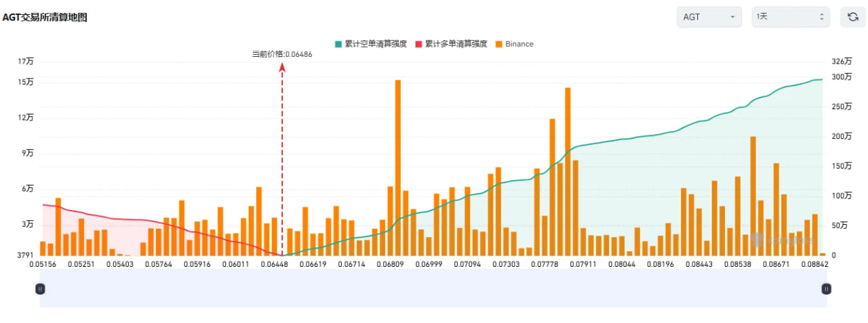Click the green 累计空单清算强度 legend swatch

click(338, 44)
